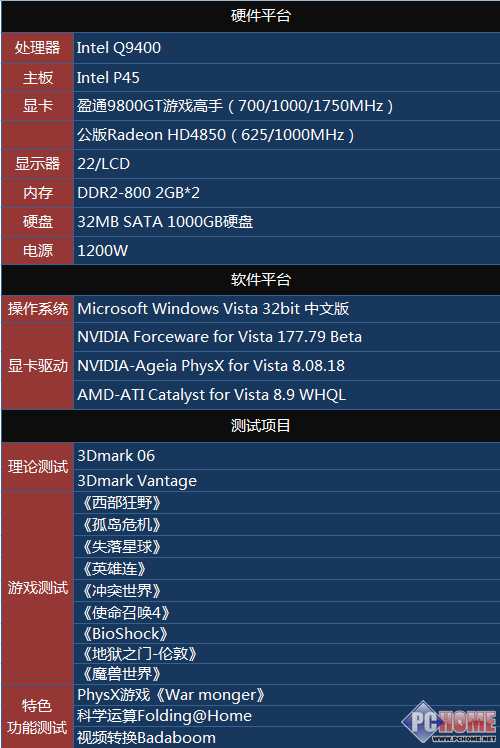Select the 电源 label cell
Viewport: 500px width, 748px height.
pyautogui.click(x=38, y=250)
